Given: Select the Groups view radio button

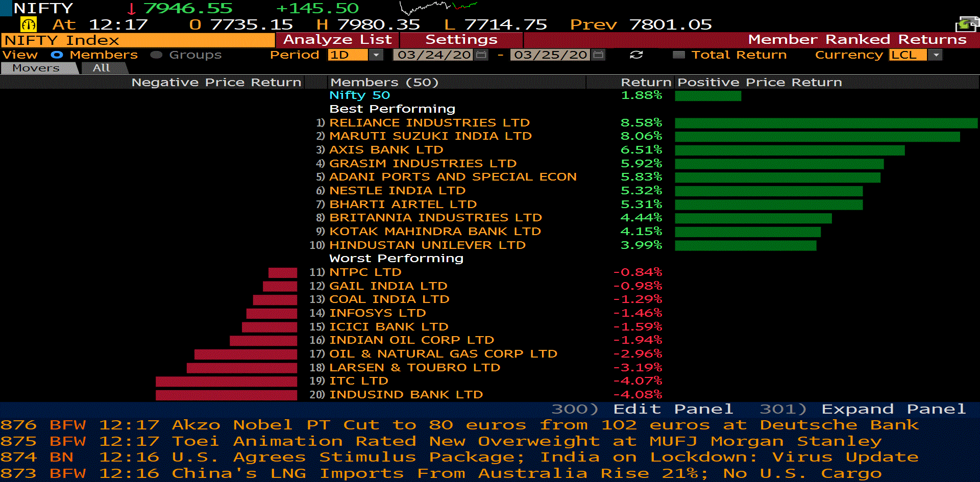Looking at the screenshot, I should [156, 55].
